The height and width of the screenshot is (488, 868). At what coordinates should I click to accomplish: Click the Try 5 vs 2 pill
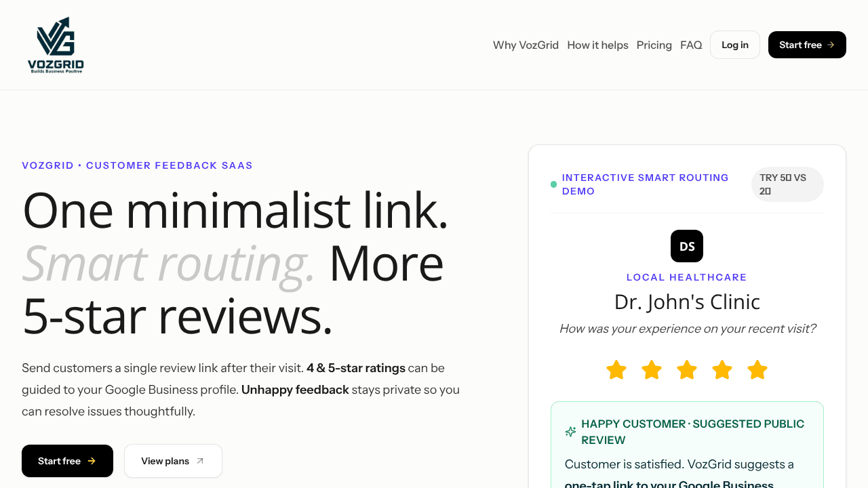[x=787, y=184]
